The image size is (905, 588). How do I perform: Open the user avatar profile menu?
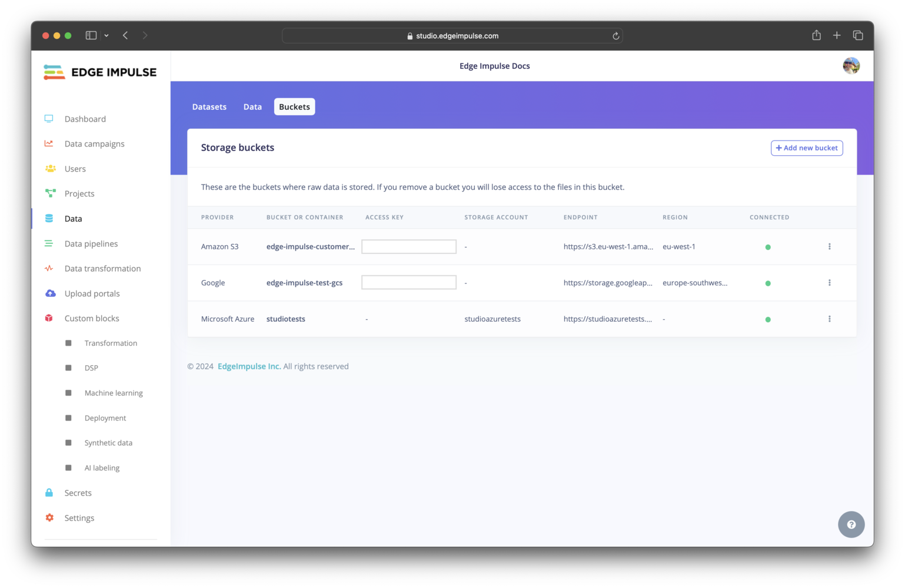pyautogui.click(x=851, y=66)
